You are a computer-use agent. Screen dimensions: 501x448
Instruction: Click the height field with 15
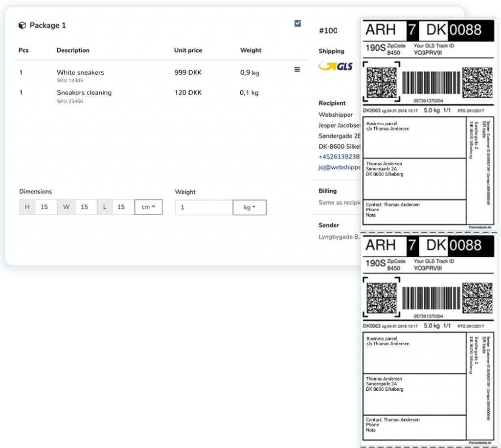(x=46, y=207)
